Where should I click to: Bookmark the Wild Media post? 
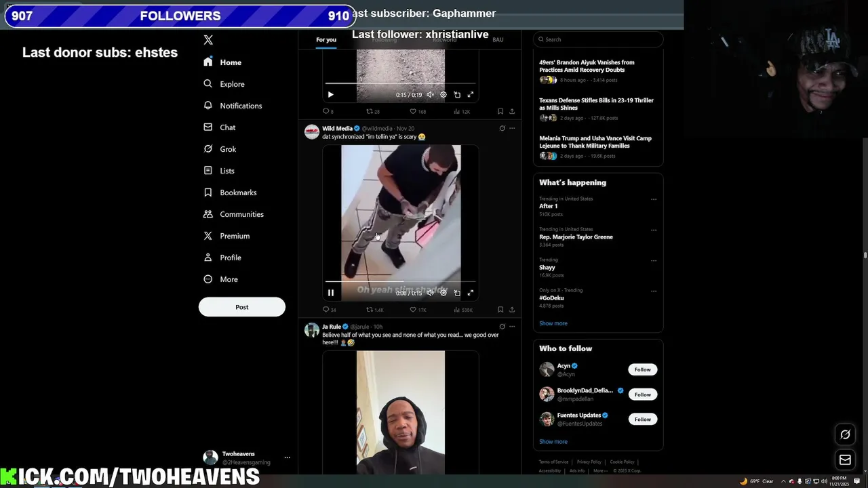pos(500,310)
